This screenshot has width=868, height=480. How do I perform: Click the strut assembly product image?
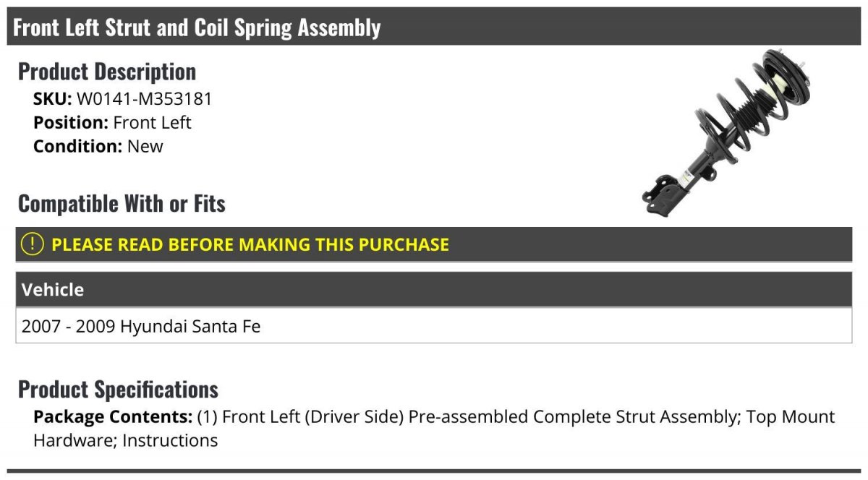coord(723,134)
